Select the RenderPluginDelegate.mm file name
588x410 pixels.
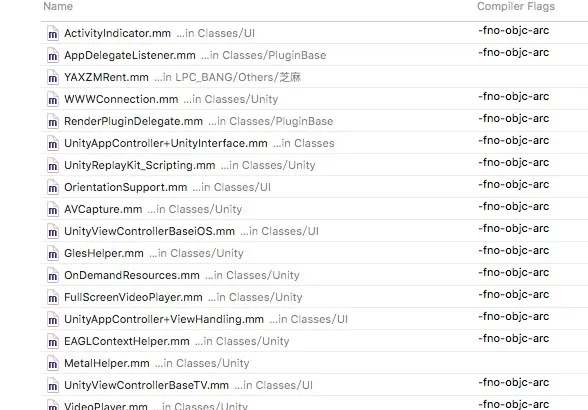click(x=134, y=122)
